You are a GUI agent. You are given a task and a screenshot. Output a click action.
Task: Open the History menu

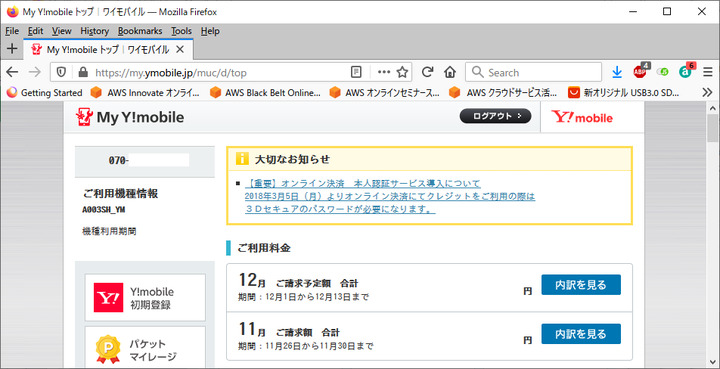click(x=95, y=31)
